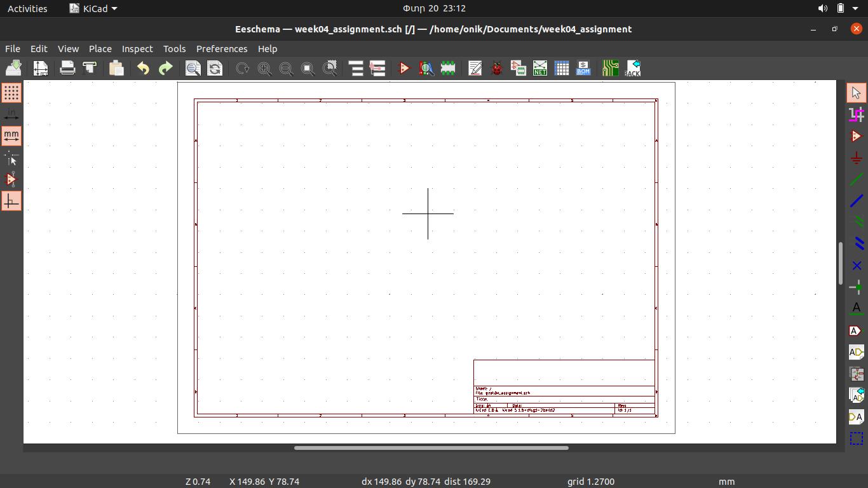Activate the highlight net tool
868x488 pixels.
tap(857, 114)
